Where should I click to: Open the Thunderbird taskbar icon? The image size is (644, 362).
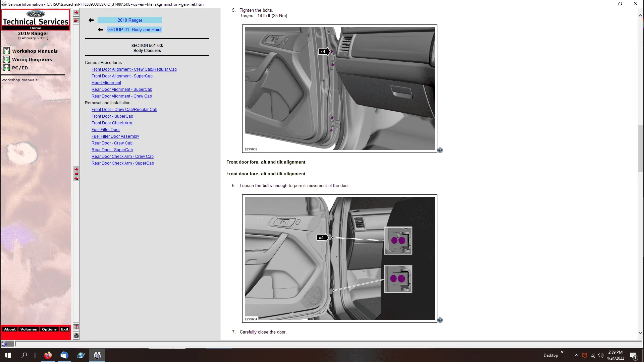pyautogui.click(x=64, y=355)
